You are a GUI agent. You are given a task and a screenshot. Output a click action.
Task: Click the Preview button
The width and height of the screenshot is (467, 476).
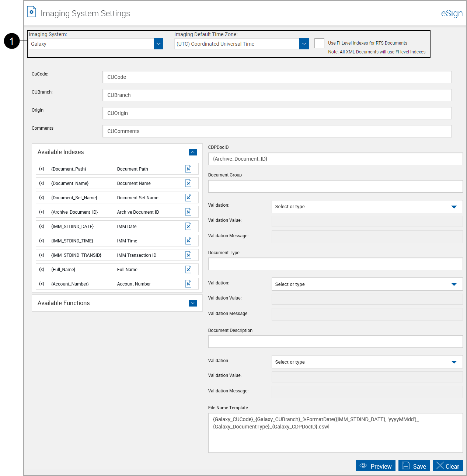coord(376,466)
